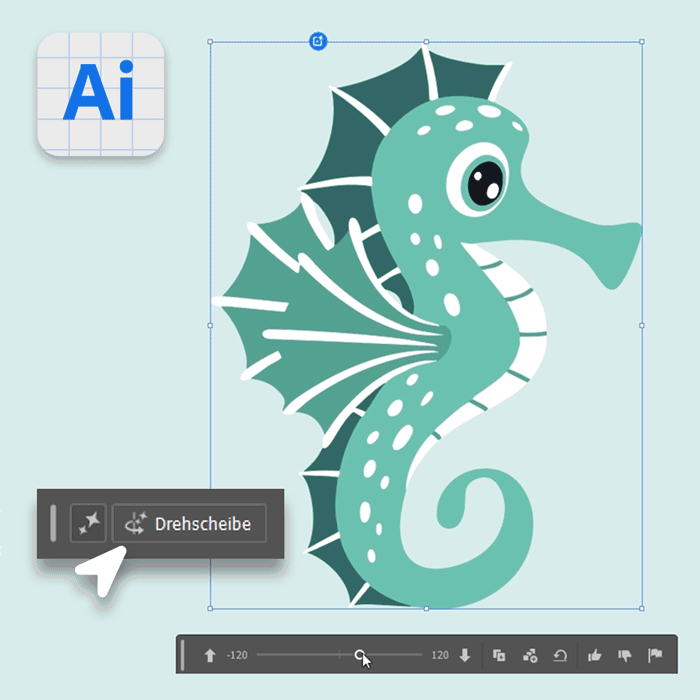700x700 pixels.
Task: Click the rotation slider handle
Action: 359,655
